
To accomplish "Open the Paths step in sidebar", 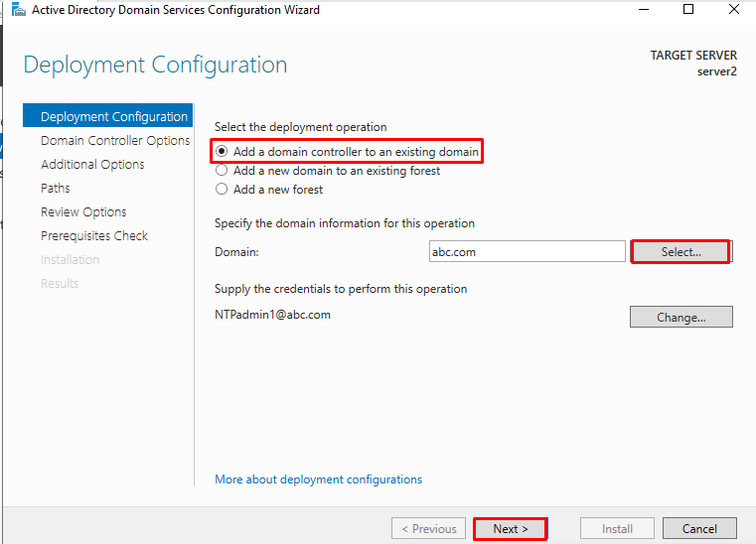I will [x=56, y=188].
